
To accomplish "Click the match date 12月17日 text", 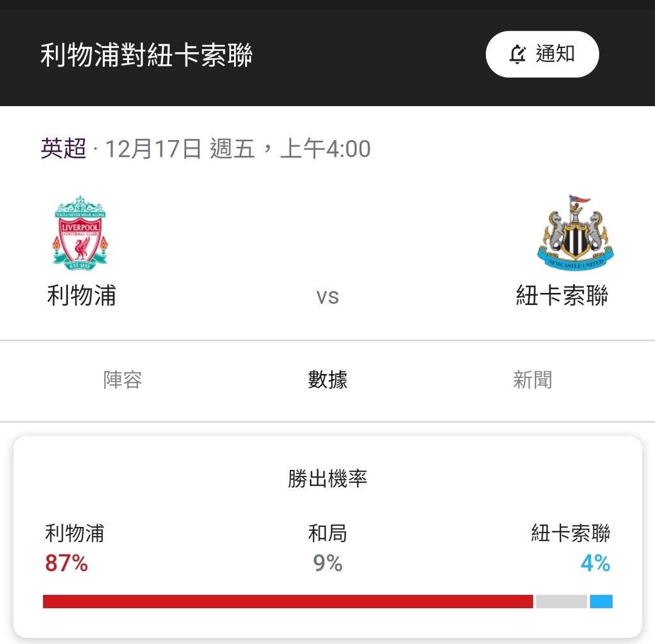I will click(x=153, y=148).
